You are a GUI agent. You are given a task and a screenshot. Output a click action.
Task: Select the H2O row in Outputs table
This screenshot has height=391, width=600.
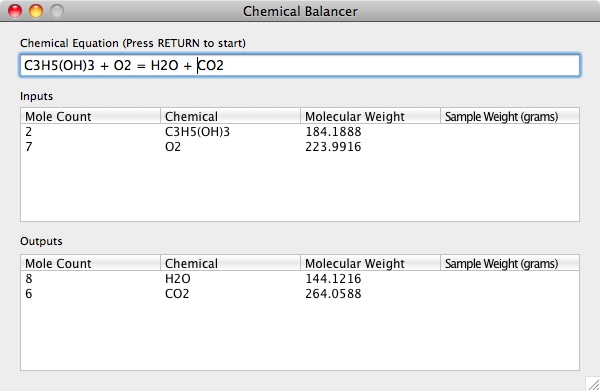(300, 279)
